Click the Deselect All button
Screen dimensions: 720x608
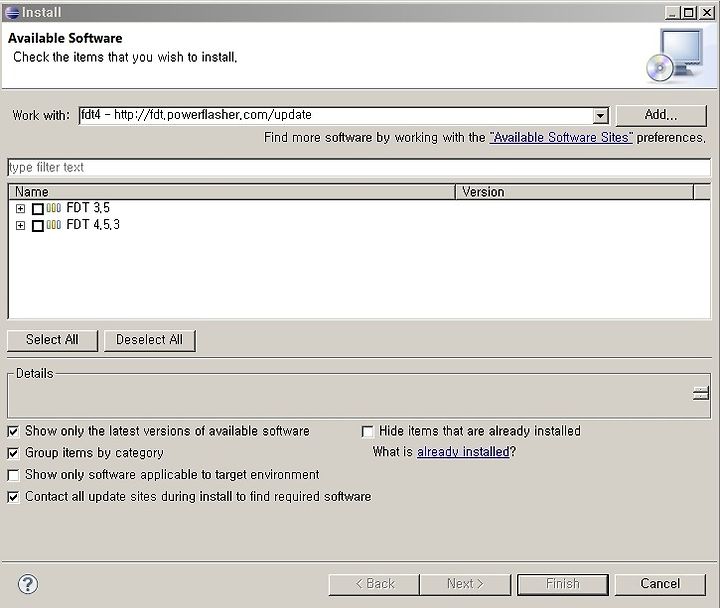(x=150, y=340)
